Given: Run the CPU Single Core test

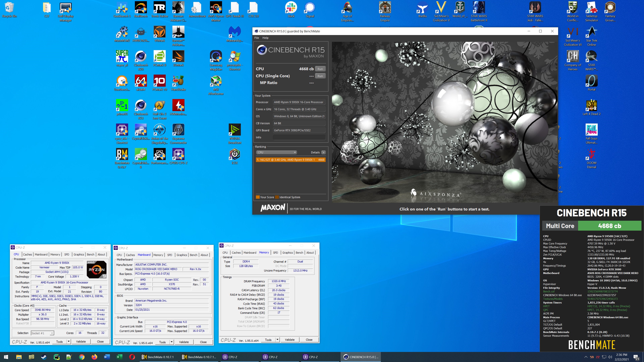Looking at the screenshot, I should click(x=320, y=76).
